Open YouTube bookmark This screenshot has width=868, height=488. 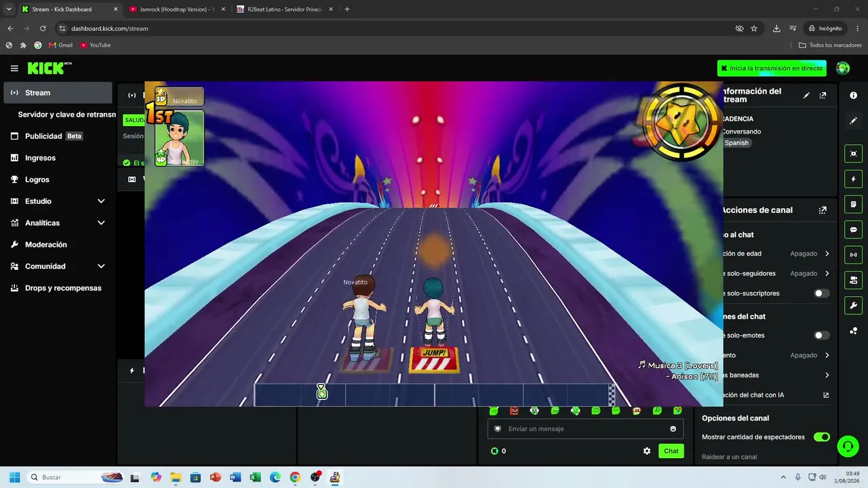point(95,45)
